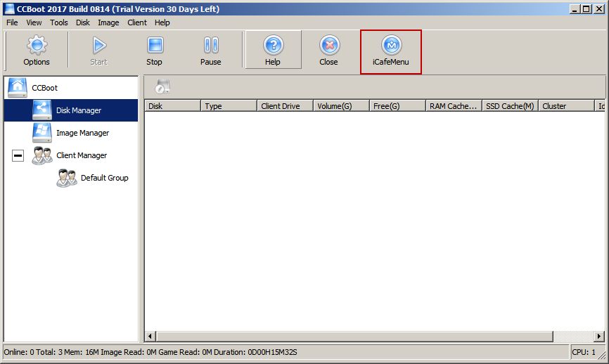The width and height of the screenshot is (609, 364).
Task: Launch iCafeMenu from toolbar
Action: 391,51
